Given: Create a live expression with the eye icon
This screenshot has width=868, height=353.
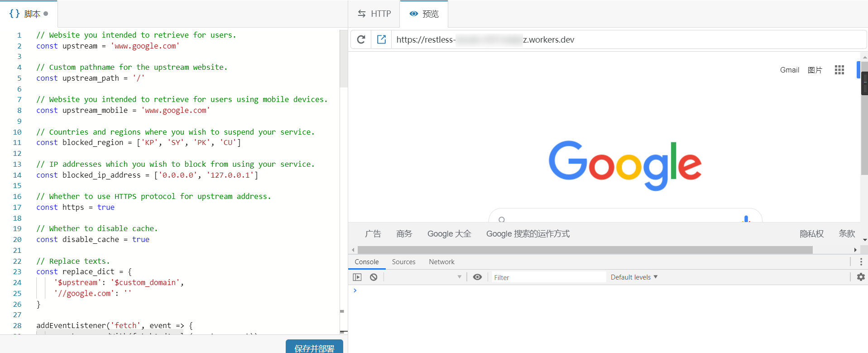Looking at the screenshot, I should [477, 277].
